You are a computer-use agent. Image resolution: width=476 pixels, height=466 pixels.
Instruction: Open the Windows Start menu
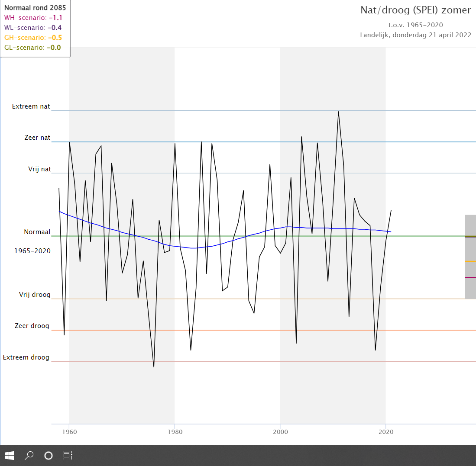click(x=10, y=455)
